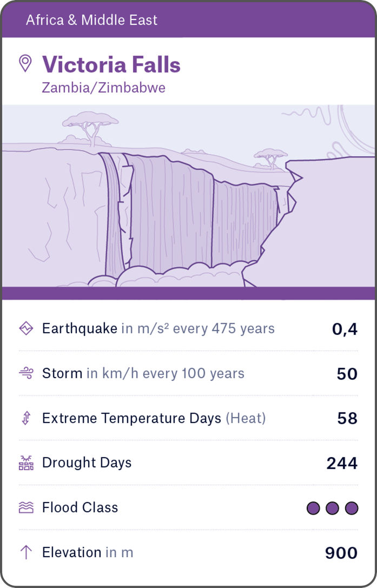Click the elevation value 900
Screen dimensions: 377x588
click(341, 553)
